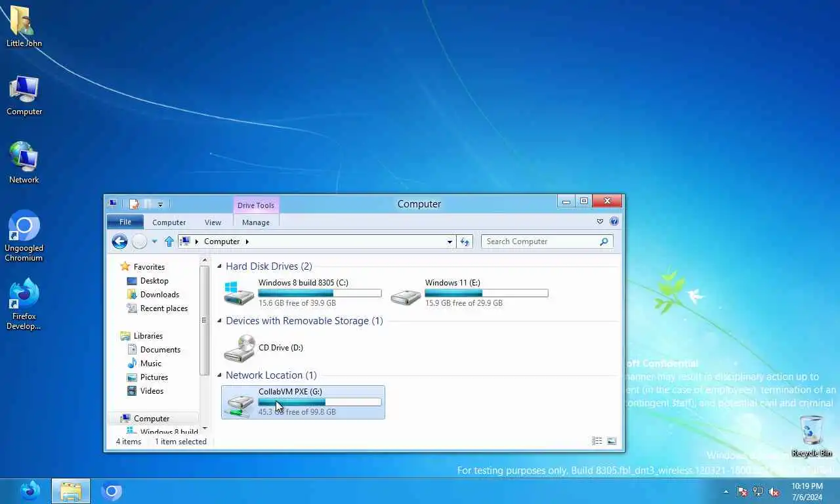
Task: Select the Windows 11 (E:) drive
Action: (x=470, y=293)
